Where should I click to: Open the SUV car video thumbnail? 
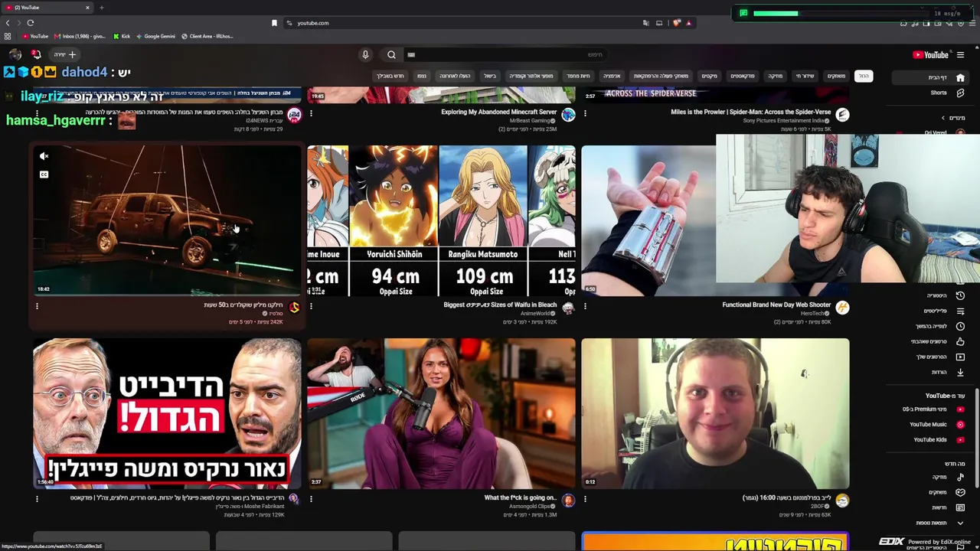[x=167, y=220]
